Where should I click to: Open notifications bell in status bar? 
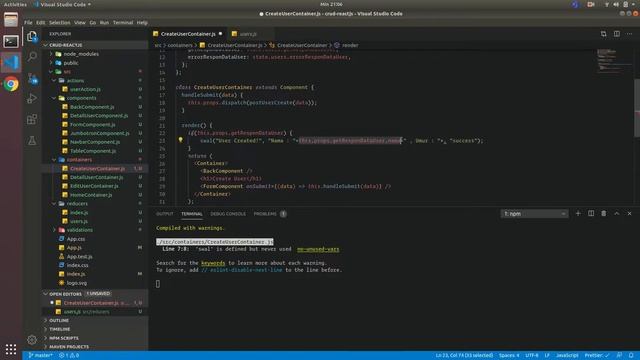pos(631,356)
